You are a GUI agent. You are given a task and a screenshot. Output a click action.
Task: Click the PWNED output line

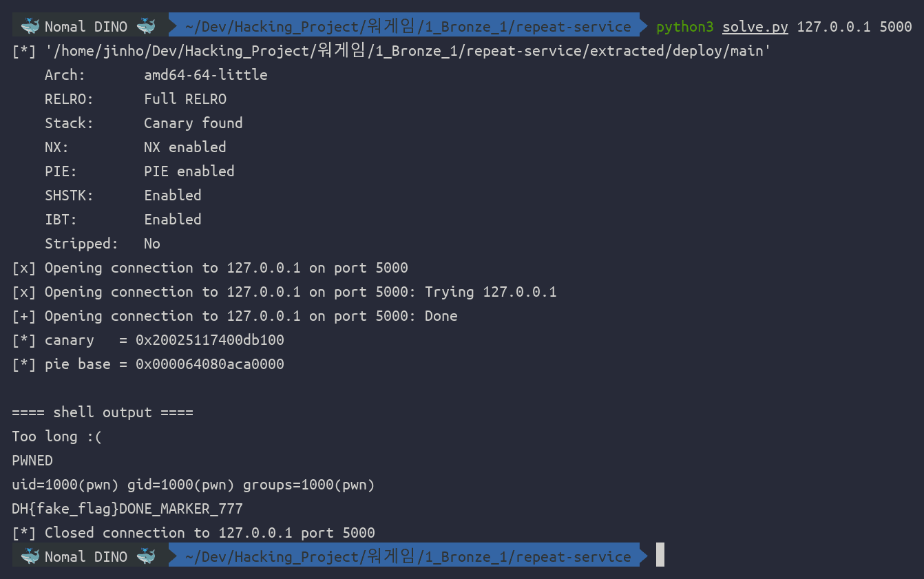[32, 461]
